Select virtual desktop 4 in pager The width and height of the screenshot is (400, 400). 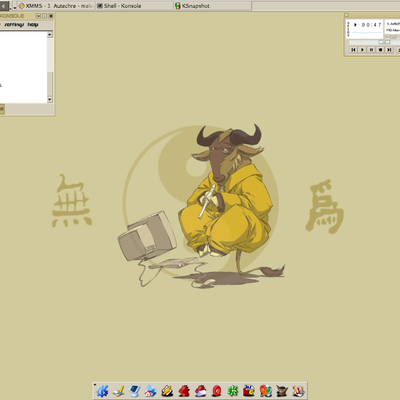tap(4, 6)
